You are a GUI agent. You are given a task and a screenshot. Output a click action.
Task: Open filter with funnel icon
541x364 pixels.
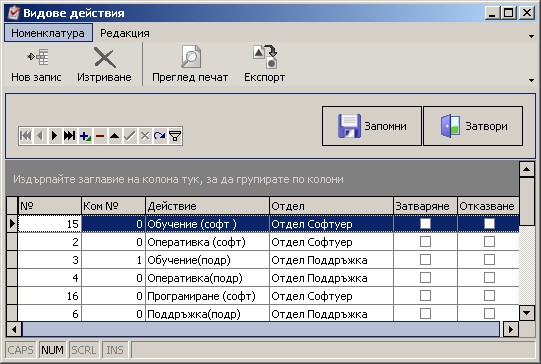(x=175, y=136)
